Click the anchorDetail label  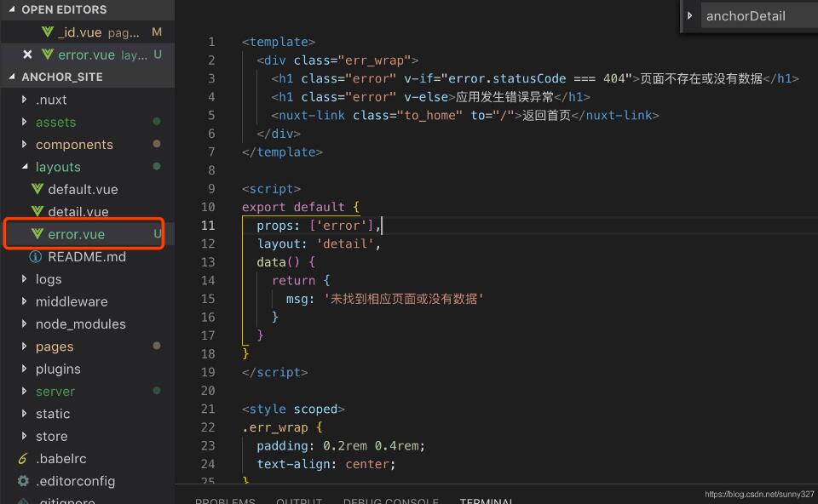pyautogui.click(x=746, y=16)
